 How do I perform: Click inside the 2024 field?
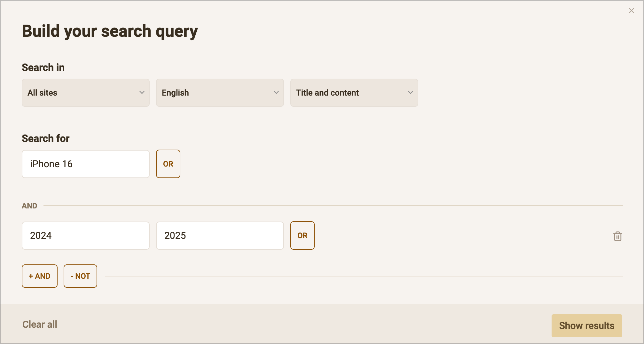[x=85, y=235]
